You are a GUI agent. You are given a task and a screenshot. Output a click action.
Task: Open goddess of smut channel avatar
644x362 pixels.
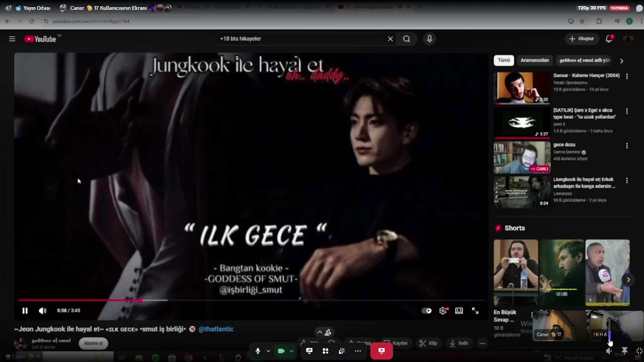[x=21, y=343]
